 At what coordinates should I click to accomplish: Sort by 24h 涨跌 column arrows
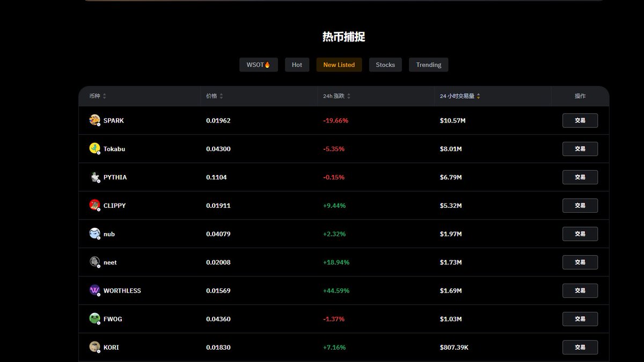pyautogui.click(x=349, y=96)
